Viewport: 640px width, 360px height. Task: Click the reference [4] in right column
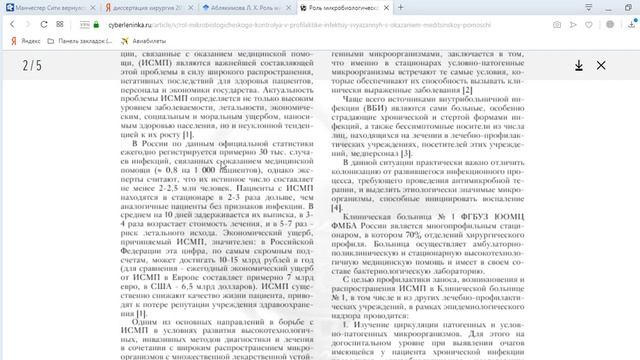pyautogui.click(x=337, y=207)
